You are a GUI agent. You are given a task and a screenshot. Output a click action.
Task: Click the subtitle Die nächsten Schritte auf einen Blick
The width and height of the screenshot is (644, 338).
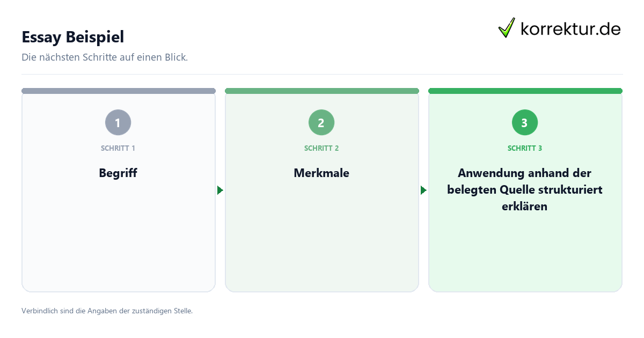point(105,57)
